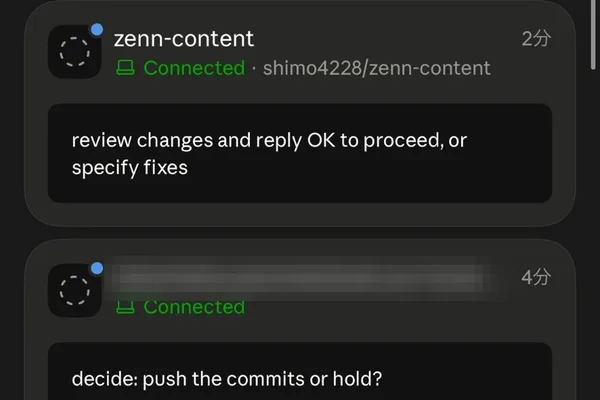The image size is (600, 400).
Task: Select the laptop icon in second card
Action: pos(125,307)
